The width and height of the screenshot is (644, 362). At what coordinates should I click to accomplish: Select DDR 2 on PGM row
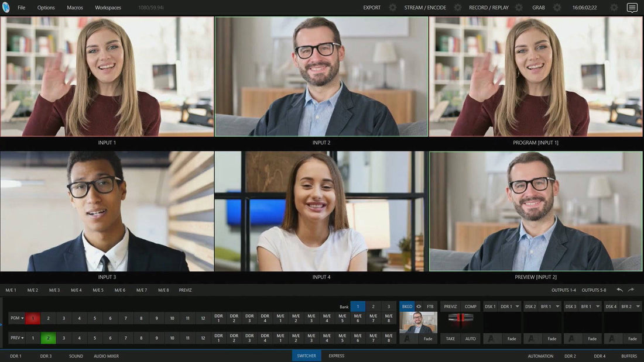tap(234, 318)
